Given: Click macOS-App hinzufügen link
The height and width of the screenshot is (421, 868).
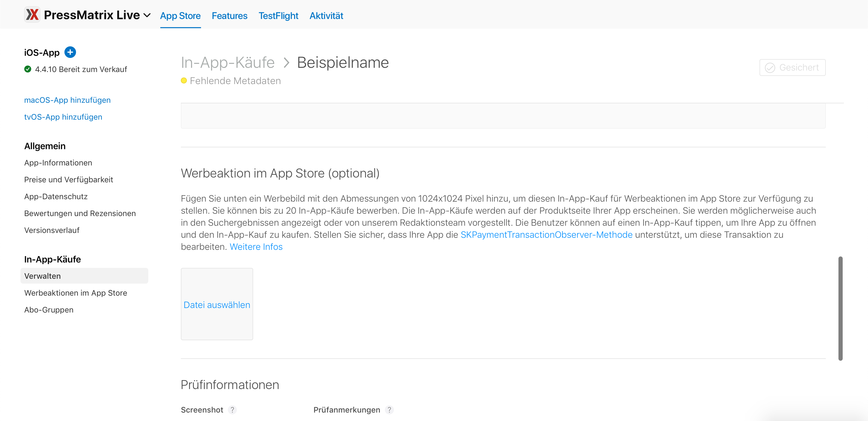Looking at the screenshot, I should [x=68, y=100].
